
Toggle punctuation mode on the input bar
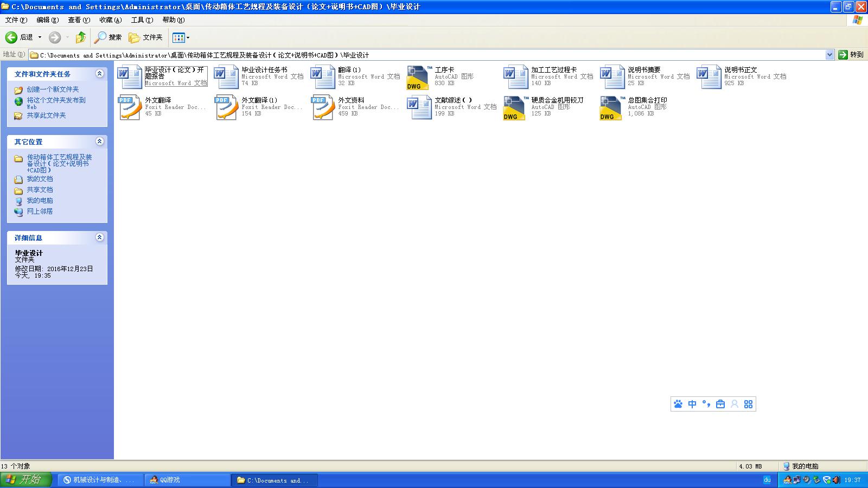coord(705,404)
